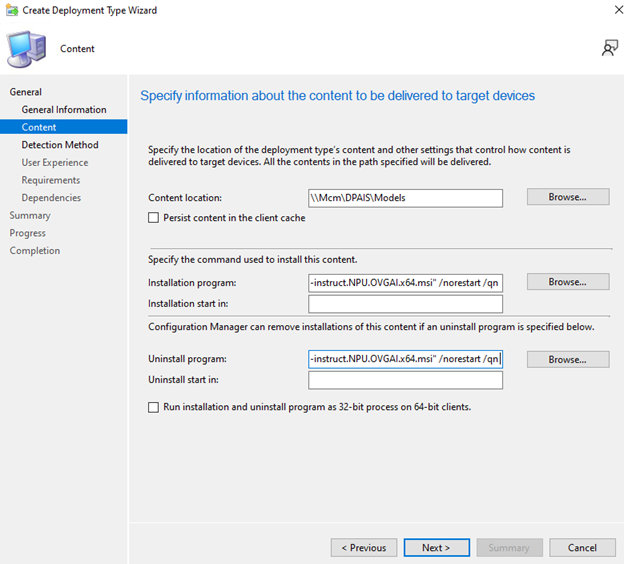
Task: Click 'Specify the command used to install' text
Action: pos(253,260)
